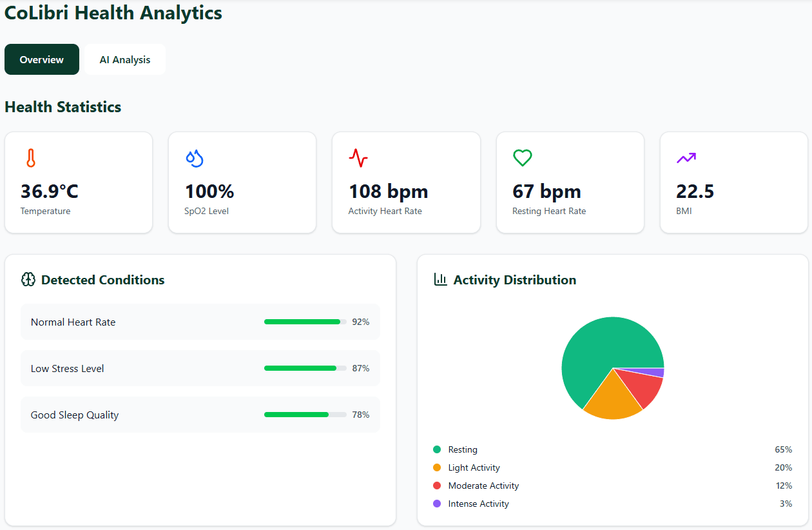Select the water droplets SpO2 icon
This screenshot has height=530, width=812.
pyautogui.click(x=194, y=158)
